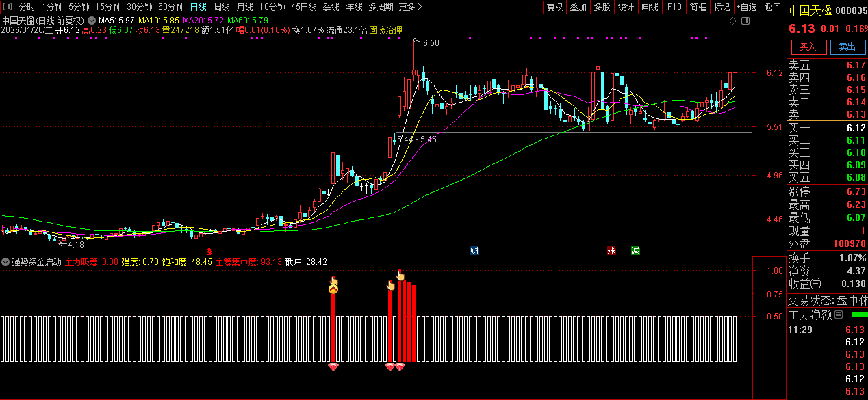Click the 4.18 low price label
The width and height of the screenshot is (868, 400).
[x=75, y=244]
